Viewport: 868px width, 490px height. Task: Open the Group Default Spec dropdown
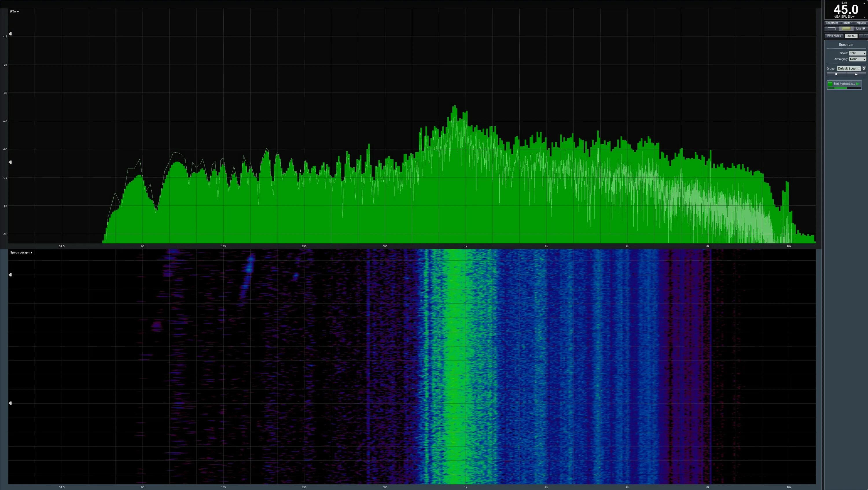pos(849,68)
